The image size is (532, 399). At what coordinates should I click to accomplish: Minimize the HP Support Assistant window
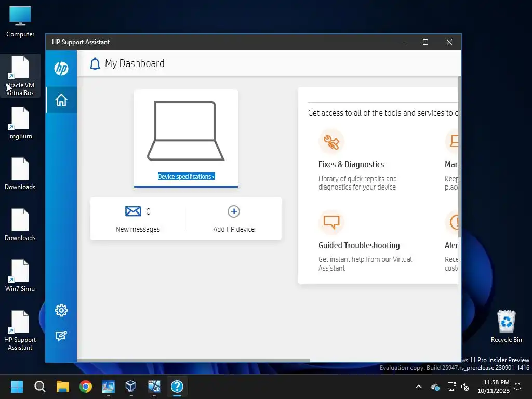pos(402,42)
